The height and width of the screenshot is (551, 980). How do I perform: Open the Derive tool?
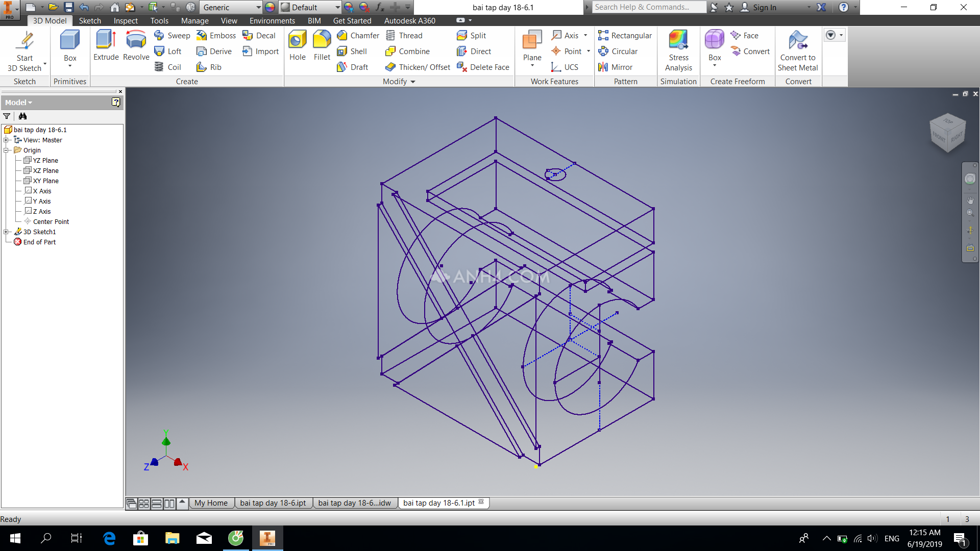214,51
